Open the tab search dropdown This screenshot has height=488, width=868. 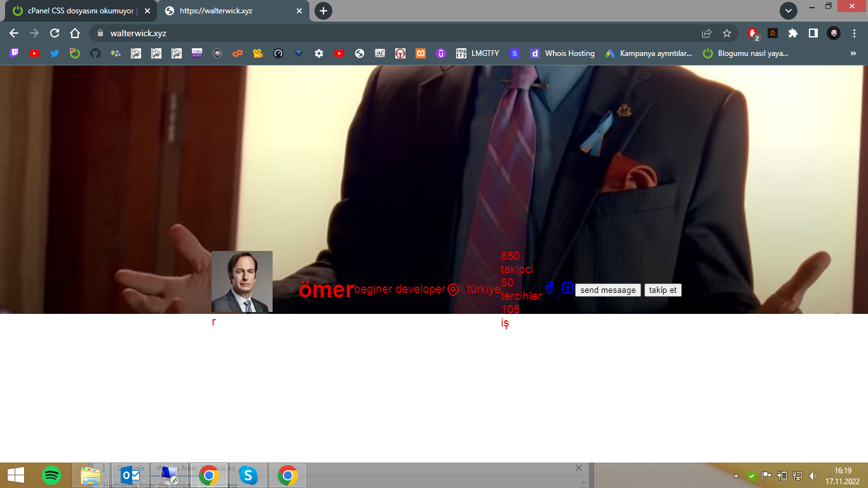click(789, 10)
